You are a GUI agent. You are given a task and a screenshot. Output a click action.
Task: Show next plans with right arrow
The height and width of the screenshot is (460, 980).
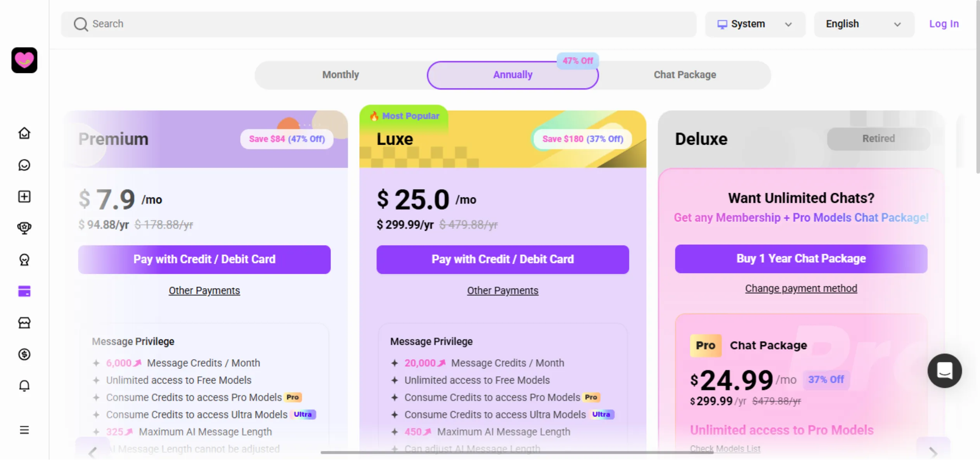pyautogui.click(x=933, y=451)
